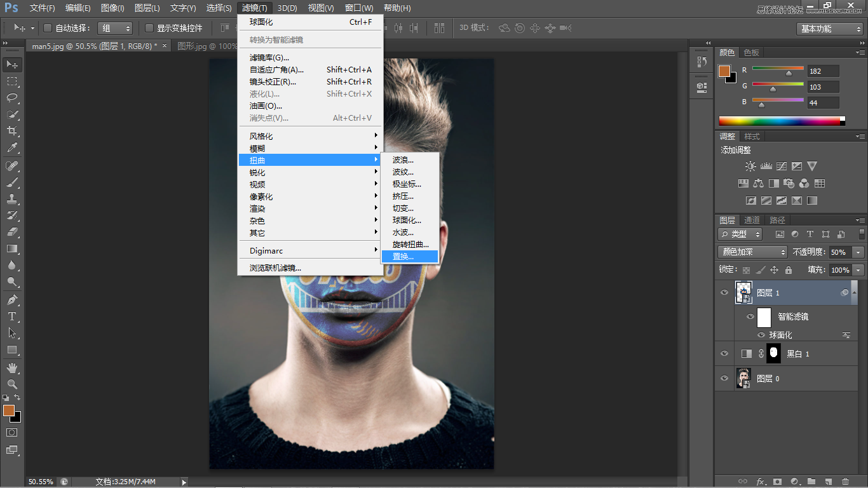Click the Brightness/Contrast adjustment icon

tap(750, 166)
